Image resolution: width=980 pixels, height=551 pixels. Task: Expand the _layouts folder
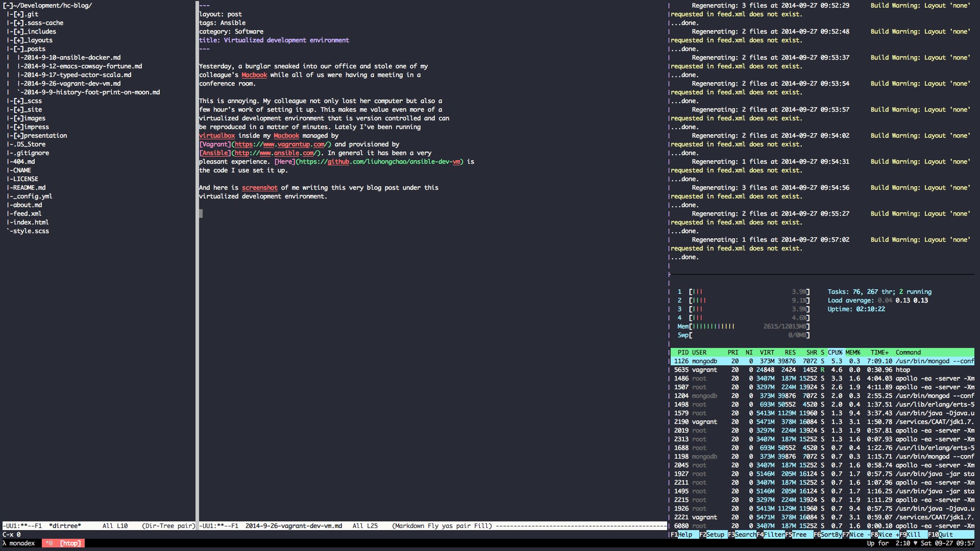[x=18, y=40]
